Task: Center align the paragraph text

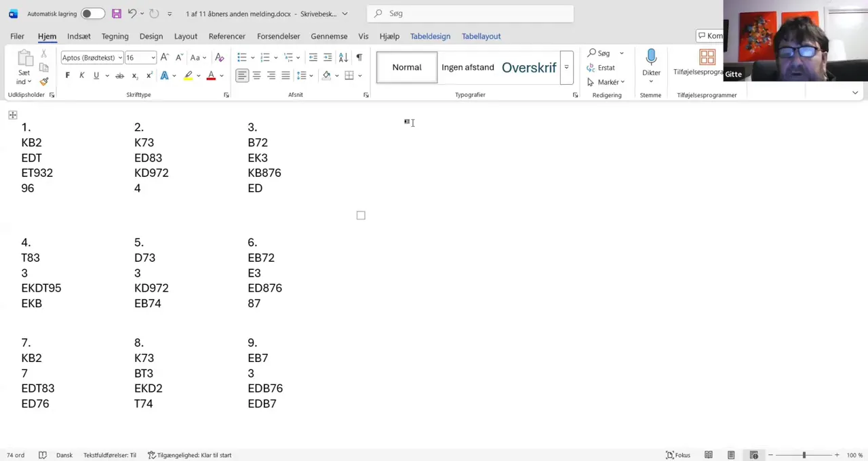Action: click(x=256, y=75)
